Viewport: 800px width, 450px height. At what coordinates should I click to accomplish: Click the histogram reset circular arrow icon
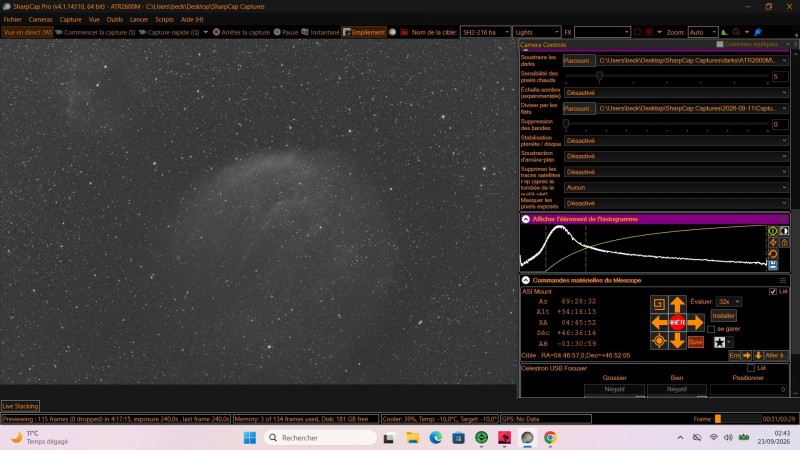(773, 254)
